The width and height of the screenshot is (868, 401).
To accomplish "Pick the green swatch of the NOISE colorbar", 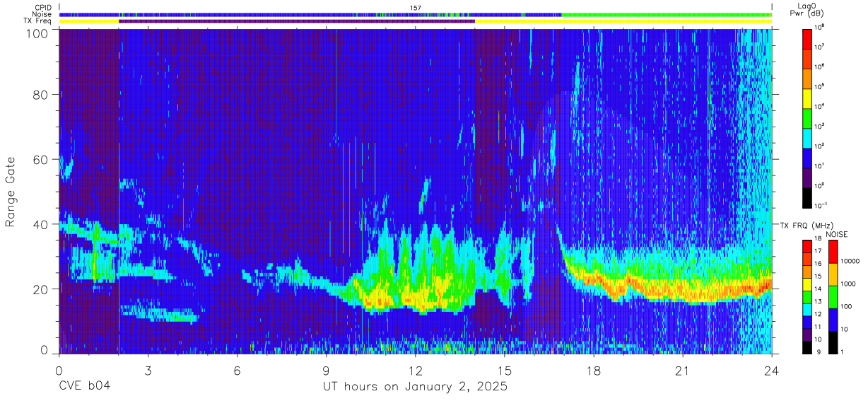I will point(833,297).
